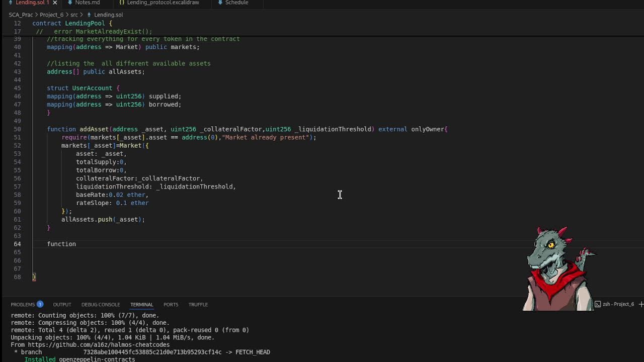Screen dimensions: 644x362
Task: Select the Terminal panel tab
Action: tap(141, 304)
